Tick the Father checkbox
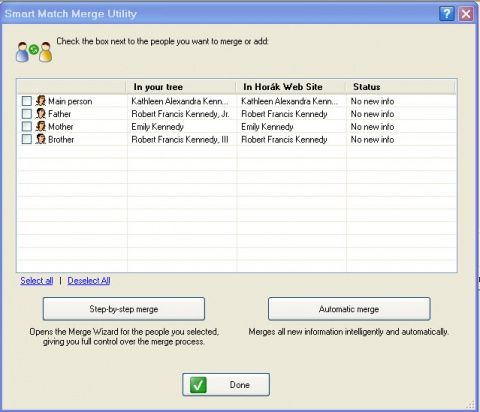Viewport: 480px width, 412px height. [27, 114]
